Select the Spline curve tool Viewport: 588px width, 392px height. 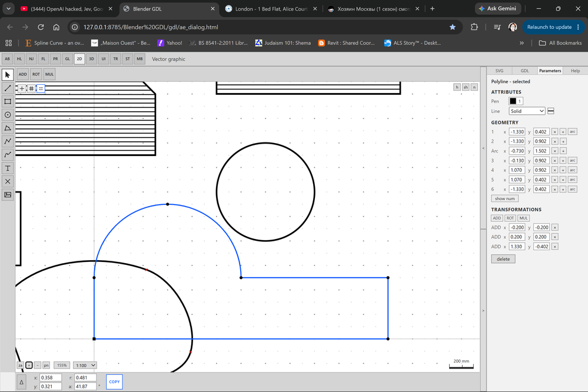pyautogui.click(x=8, y=155)
